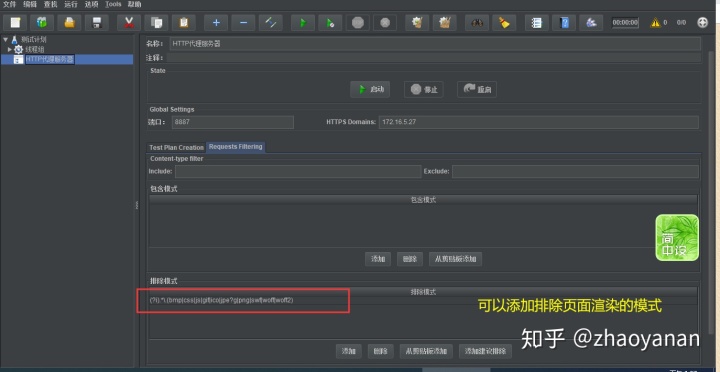
Task: Click 删除 under 排除模式 table
Action: [x=380, y=351]
